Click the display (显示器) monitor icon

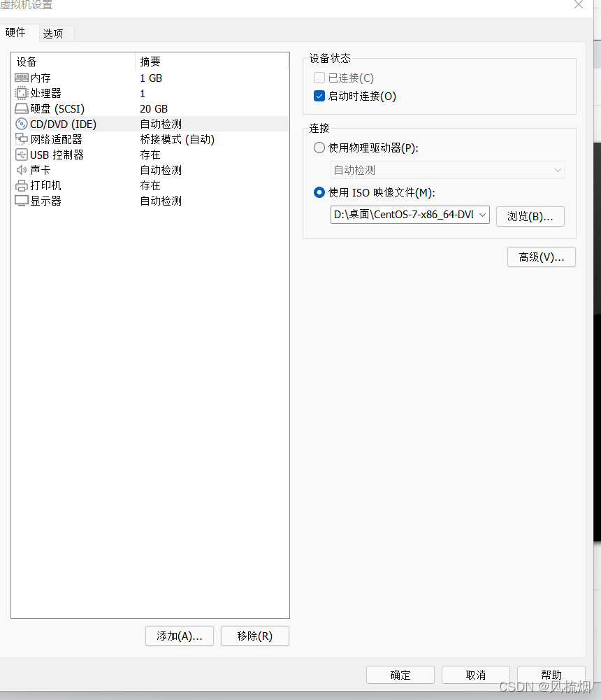22,201
